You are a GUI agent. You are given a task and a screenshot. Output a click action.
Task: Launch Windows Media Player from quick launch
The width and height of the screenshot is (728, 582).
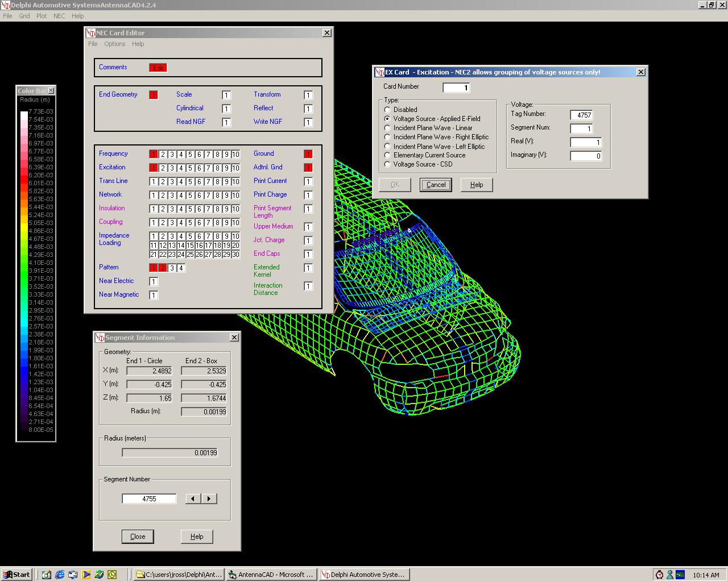86,575
